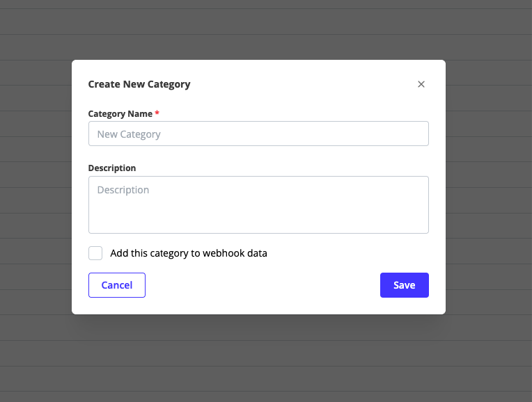
Task: Tick the webhook data checkbox
Action: point(95,253)
